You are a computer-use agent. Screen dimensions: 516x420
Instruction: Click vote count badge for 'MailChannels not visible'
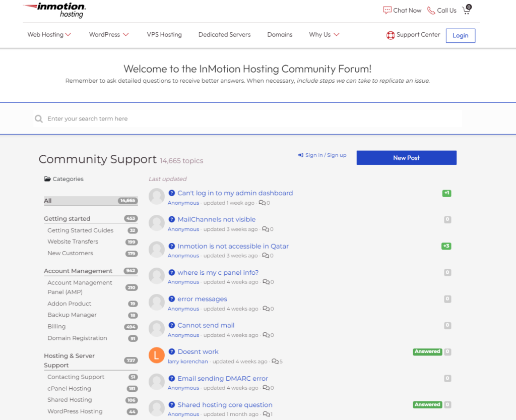tap(447, 219)
